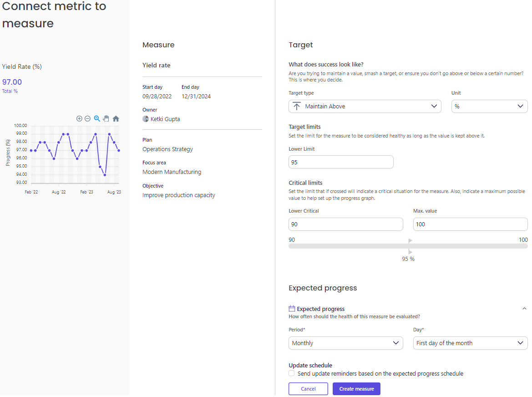The image size is (532, 397).
Task: Select the pan hand tool on the chart
Action: coord(106,118)
